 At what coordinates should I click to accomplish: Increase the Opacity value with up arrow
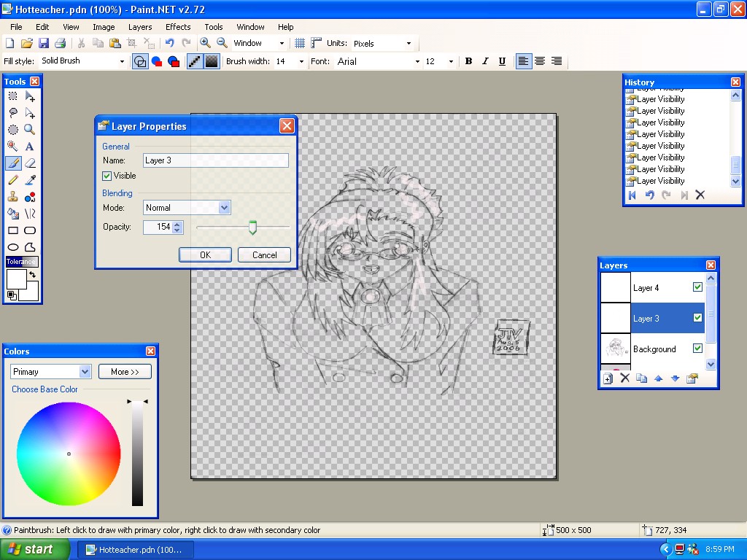(x=177, y=225)
